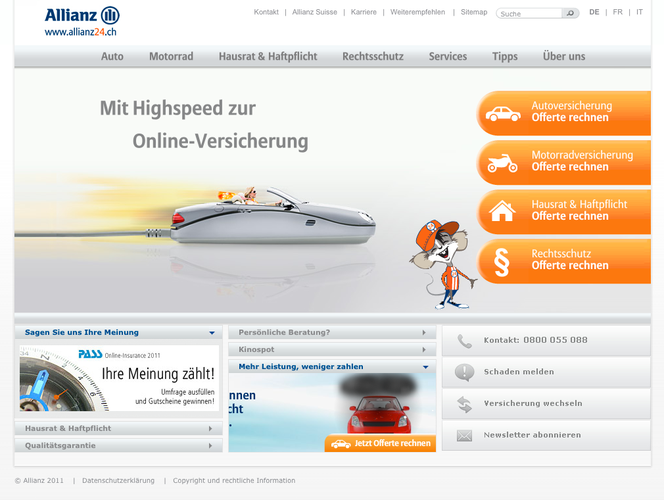The image size is (664, 500).
Task: Click the www.allianz24.ch address text
Action: [80, 32]
